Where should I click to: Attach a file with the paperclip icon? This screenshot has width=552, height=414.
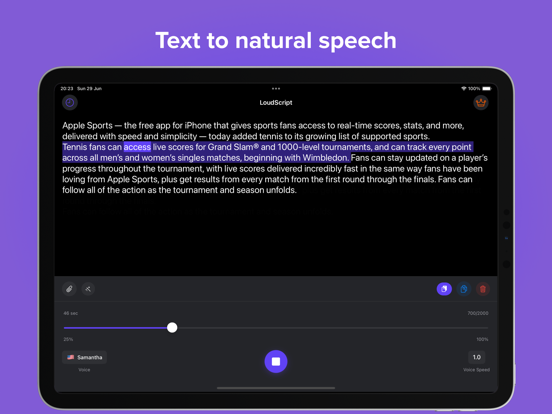coord(69,289)
